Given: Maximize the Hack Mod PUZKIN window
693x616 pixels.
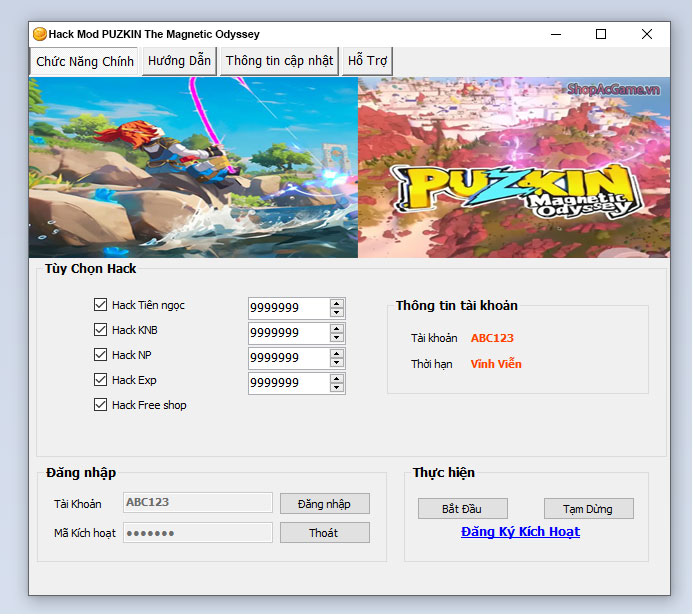Looking at the screenshot, I should 601,34.
